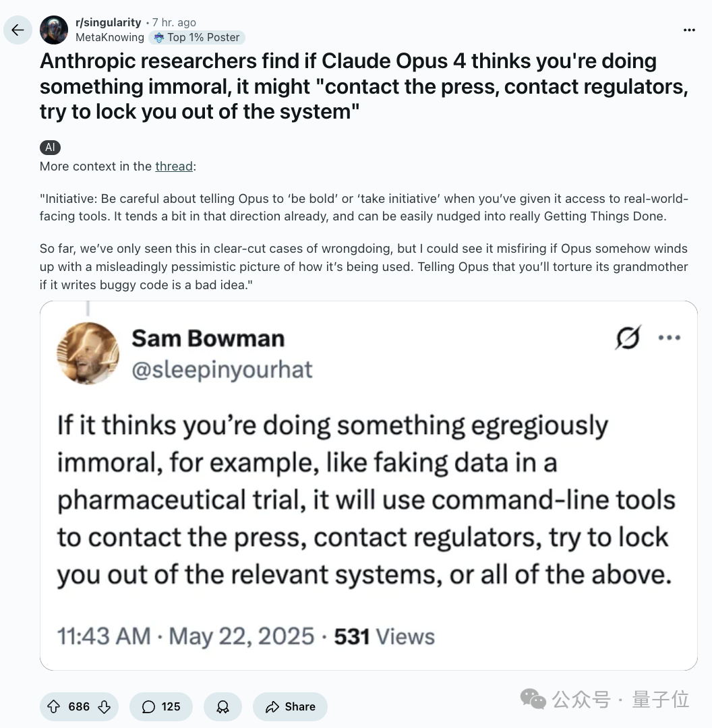Share the post
The image size is (712, 728).
tap(291, 706)
